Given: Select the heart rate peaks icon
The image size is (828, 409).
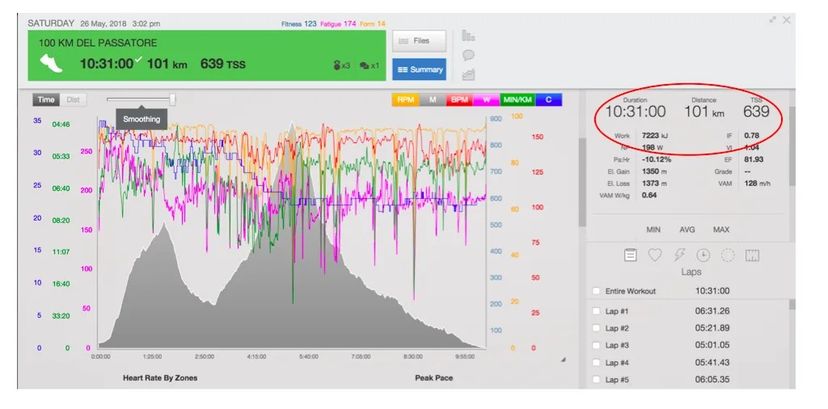Looking at the screenshot, I should [x=655, y=255].
